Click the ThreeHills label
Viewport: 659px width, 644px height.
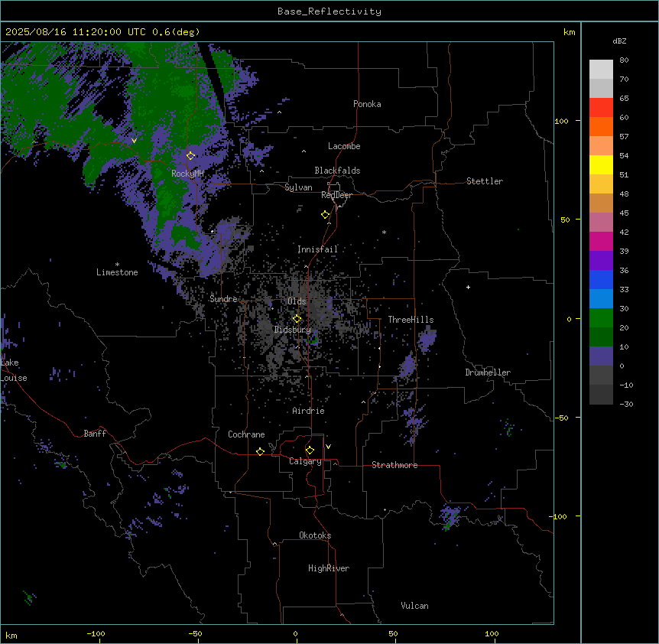point(411,320)
